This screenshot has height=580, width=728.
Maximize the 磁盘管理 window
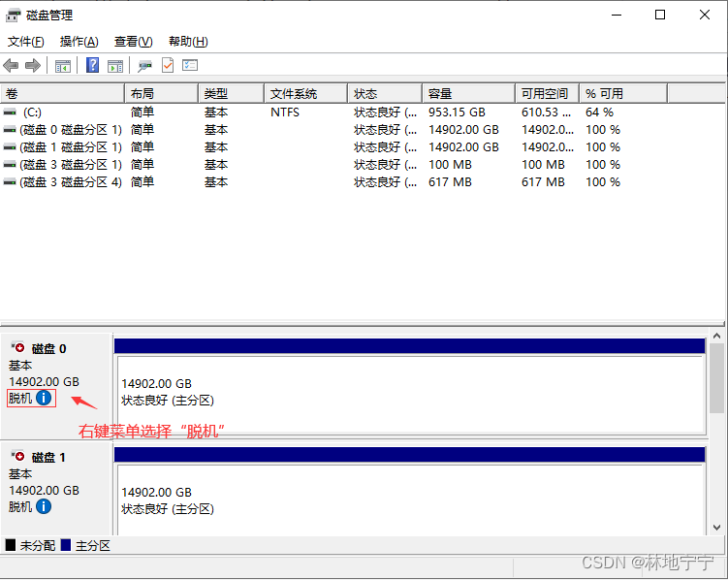660,16
